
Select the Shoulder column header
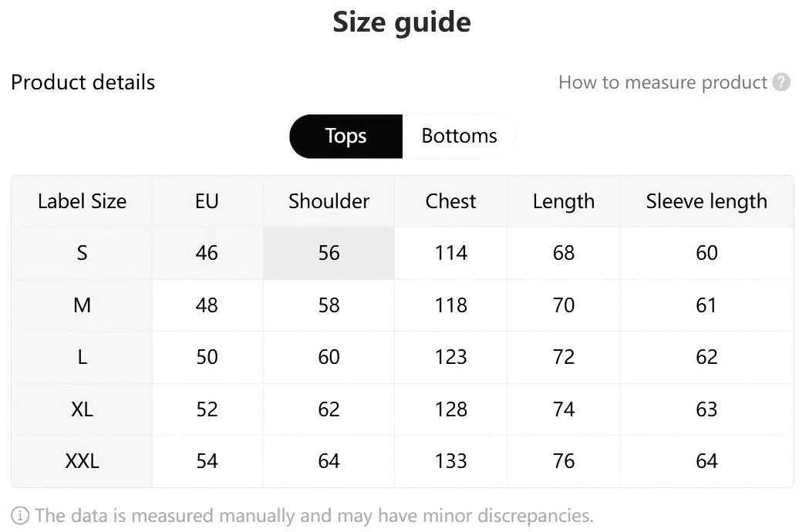coord(329,201)
